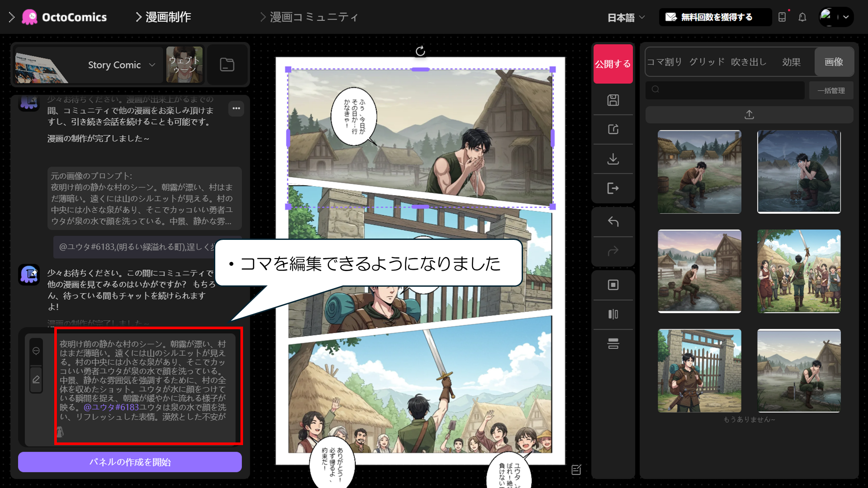The image size is (868, 488).
Task: Click the ふう、今日が speech bubble
Action: click(354, 116)
